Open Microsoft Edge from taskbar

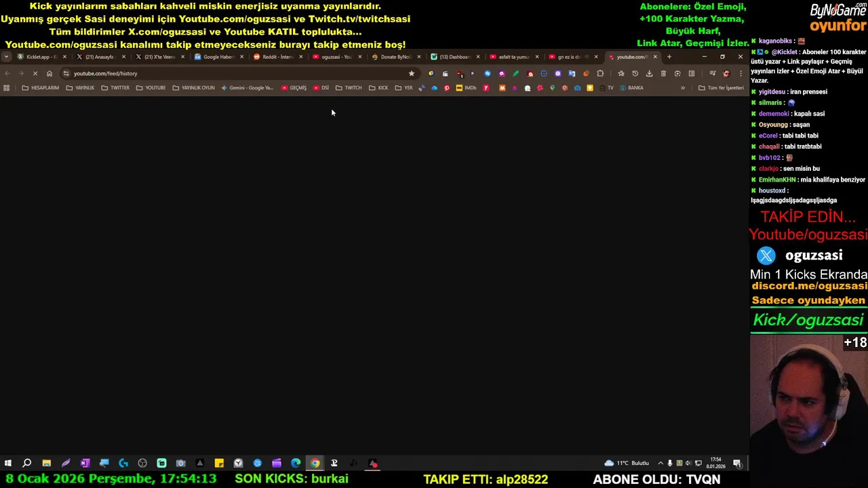pos(296,464)
